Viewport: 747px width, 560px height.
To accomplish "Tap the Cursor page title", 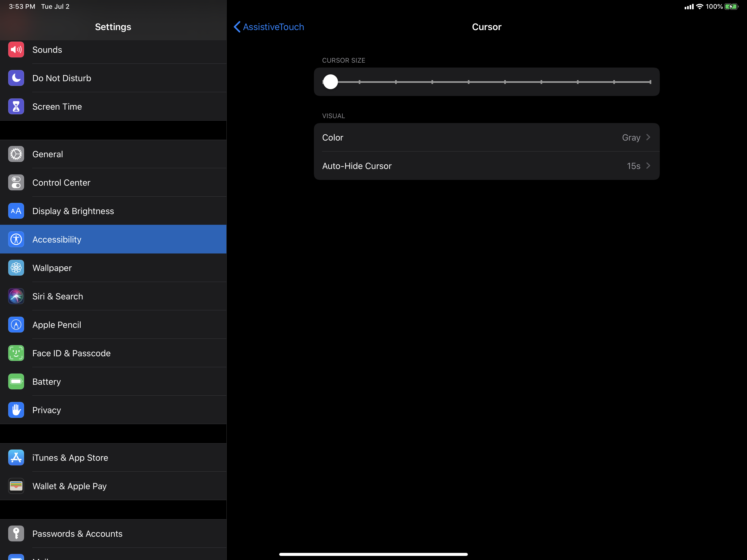I will [486, 27].
